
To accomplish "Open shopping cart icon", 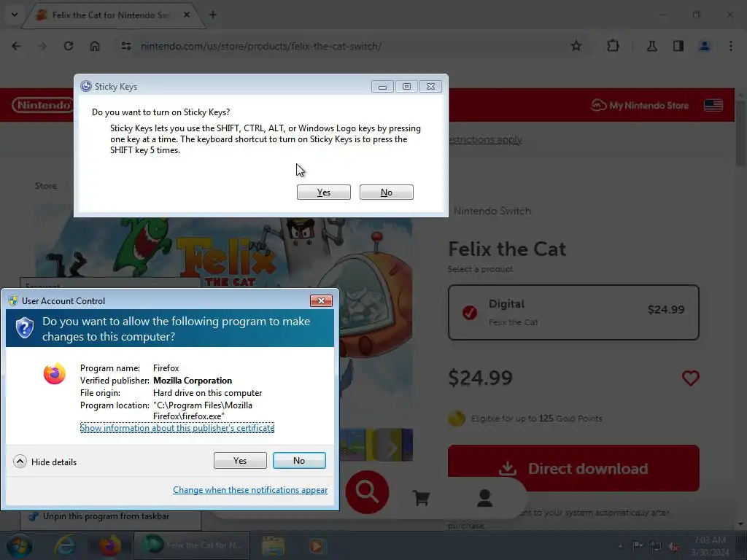I will [x=421, y=497].
